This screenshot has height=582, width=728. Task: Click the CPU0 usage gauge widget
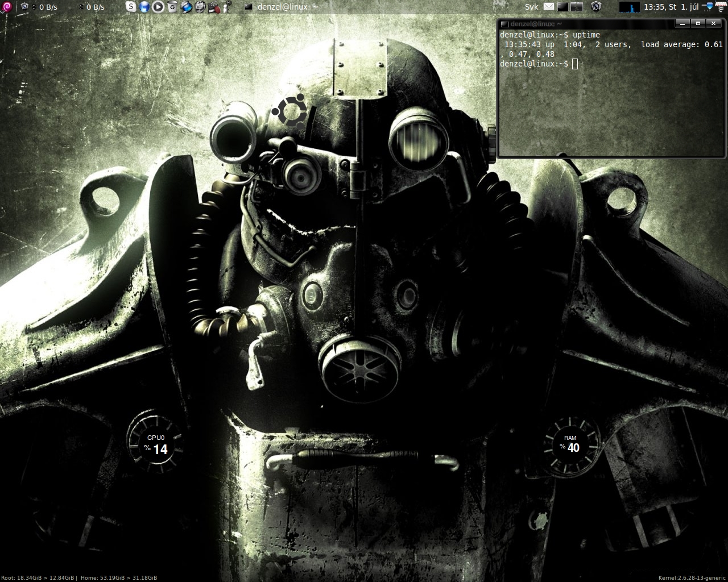pyautogui.click(x=155, y=444)
